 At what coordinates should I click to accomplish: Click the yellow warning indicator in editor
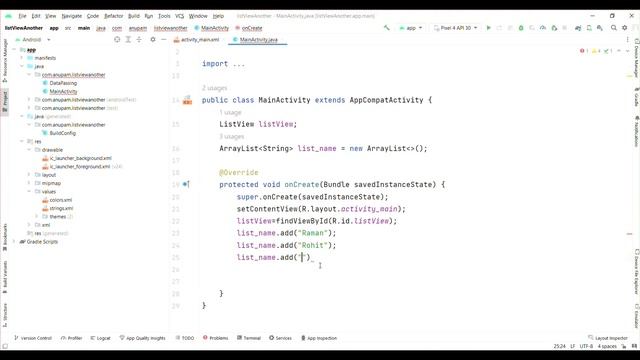tap(596, 51)
